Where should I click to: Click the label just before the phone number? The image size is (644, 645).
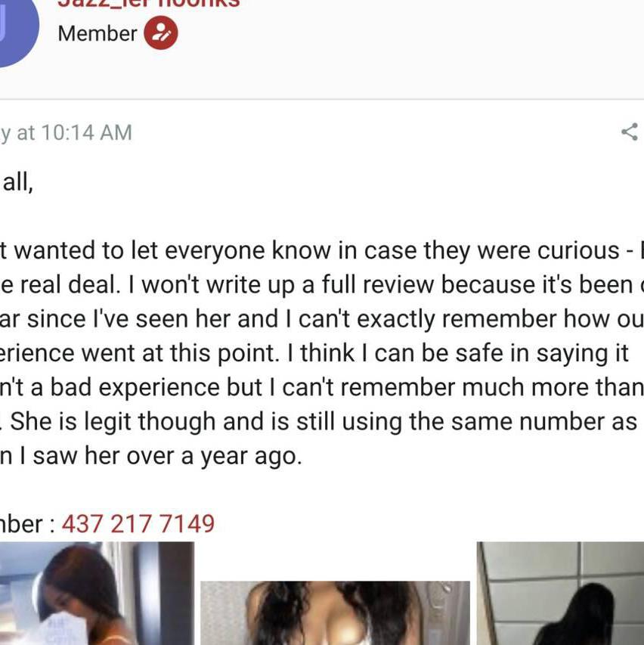(x=24, y=523)
